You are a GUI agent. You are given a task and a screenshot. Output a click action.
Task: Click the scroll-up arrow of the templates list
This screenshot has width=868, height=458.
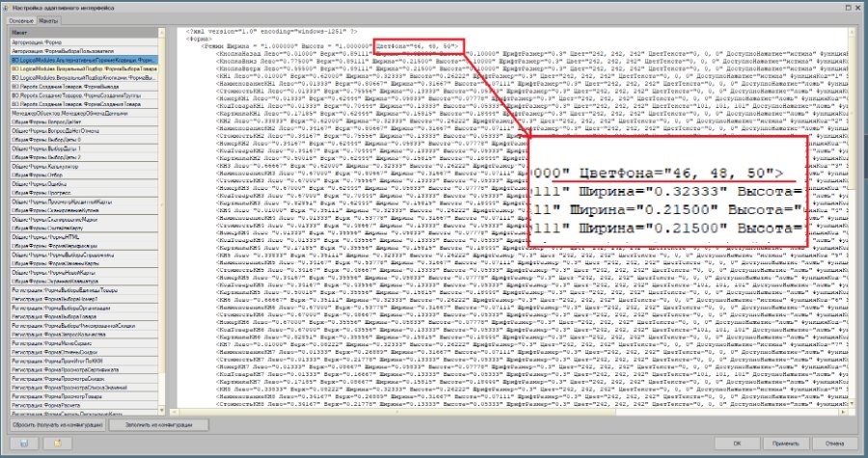click(162, 33)
